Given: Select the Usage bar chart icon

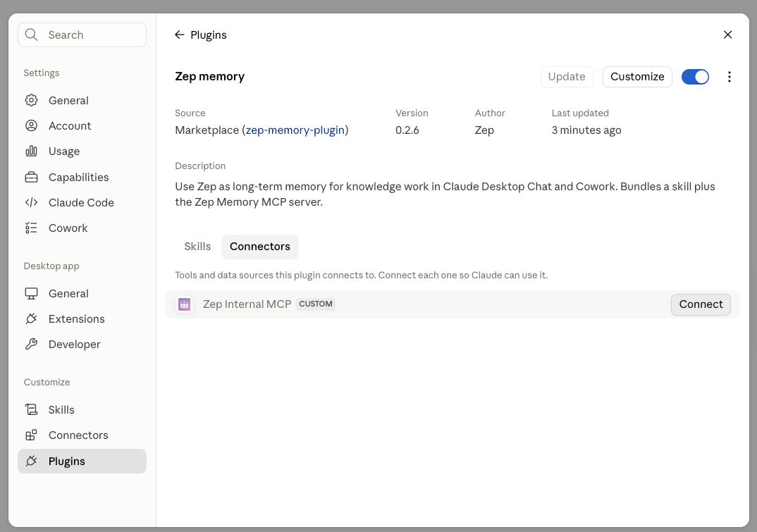Looking at the screenshot, I should [x=32, y=151].
